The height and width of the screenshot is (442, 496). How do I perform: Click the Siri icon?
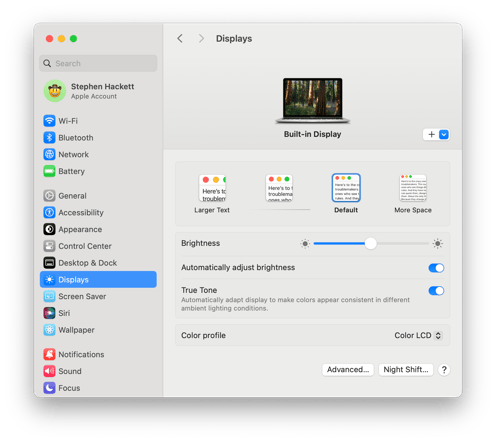[x=49, y=313]
